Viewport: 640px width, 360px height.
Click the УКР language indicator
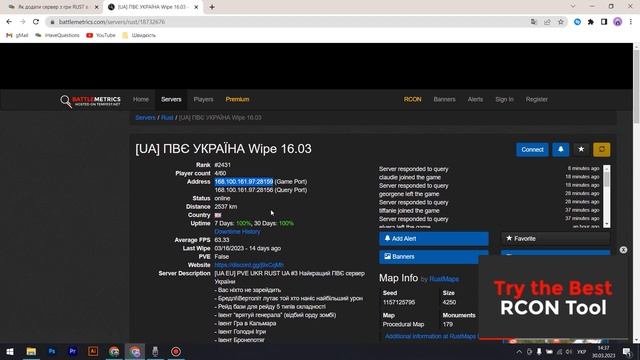click(x=581, y=351)
